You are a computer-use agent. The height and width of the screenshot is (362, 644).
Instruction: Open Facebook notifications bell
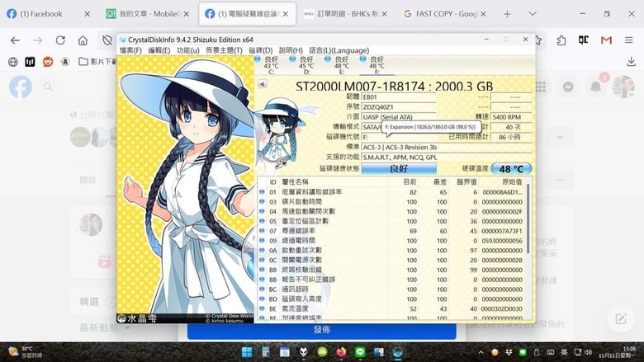pyautogui.click(x=595, y=87)
